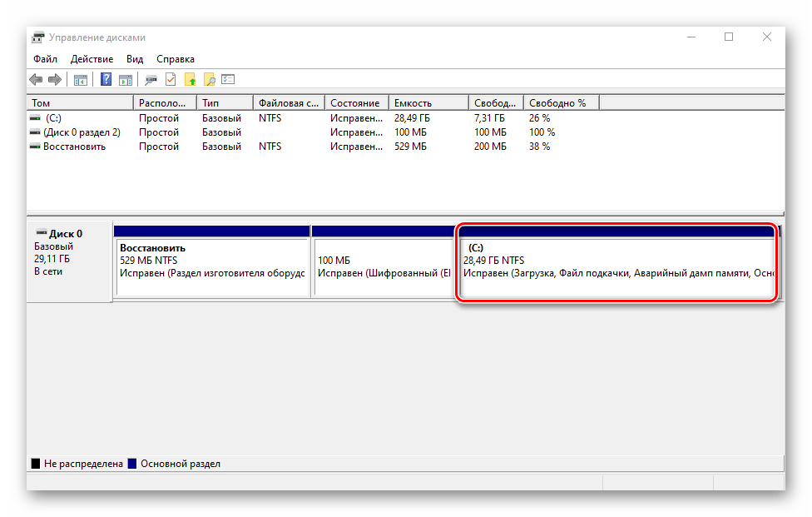Click the yellow page with green arrow icon
812x517 pixels.
[x=191, y=80]
